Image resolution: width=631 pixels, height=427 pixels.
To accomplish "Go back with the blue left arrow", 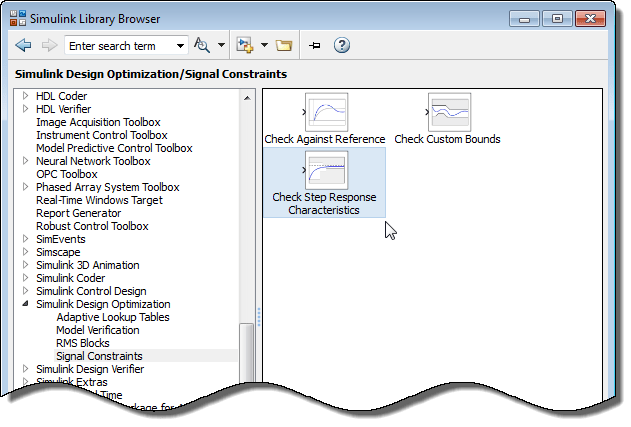I will (23, 45).
